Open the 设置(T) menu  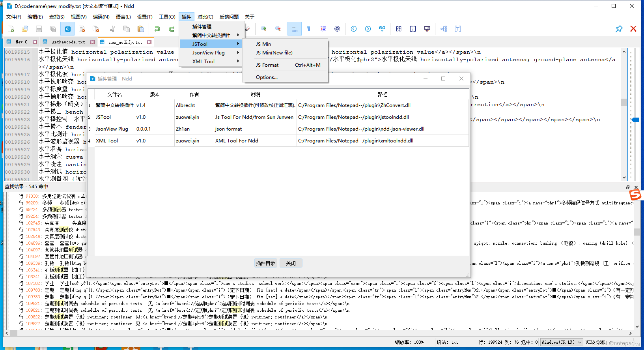click(145, 17)
